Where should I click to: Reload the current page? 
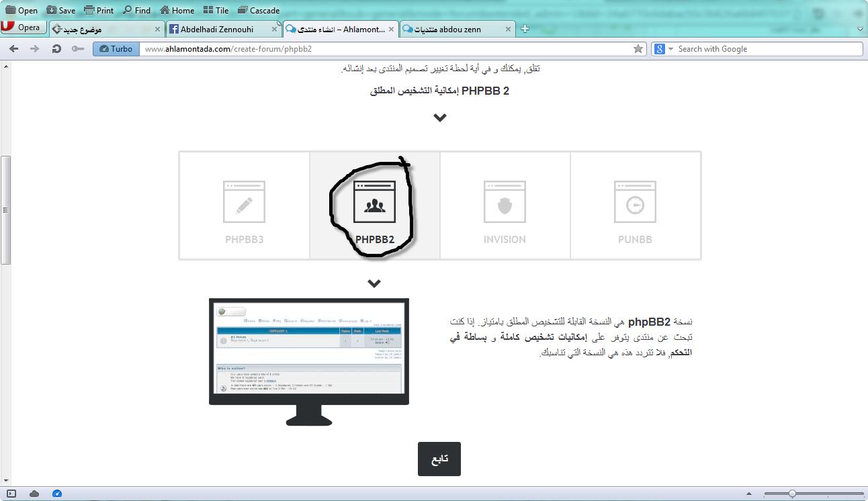point(56,48)
